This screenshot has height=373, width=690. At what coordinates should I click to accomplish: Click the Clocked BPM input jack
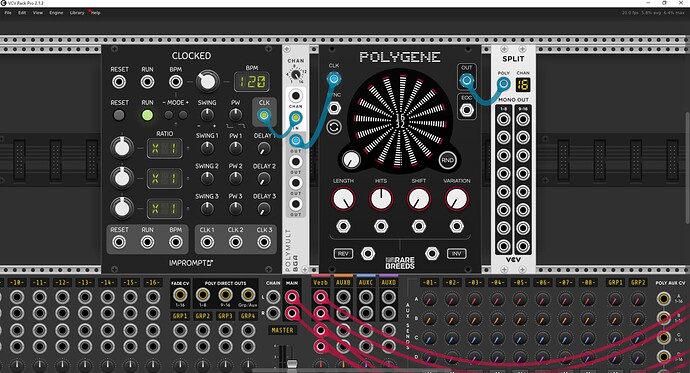click(x=176, y=82)
